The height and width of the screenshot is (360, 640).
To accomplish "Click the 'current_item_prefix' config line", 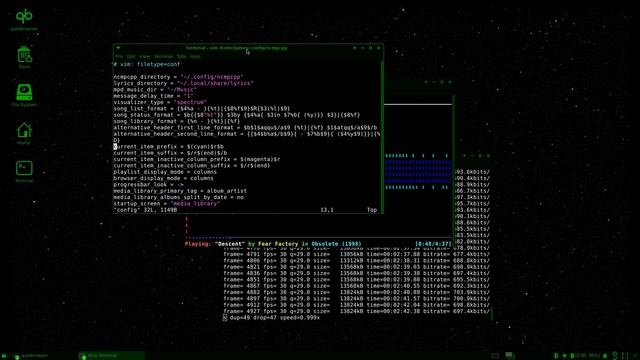I will tap(169, 147).
